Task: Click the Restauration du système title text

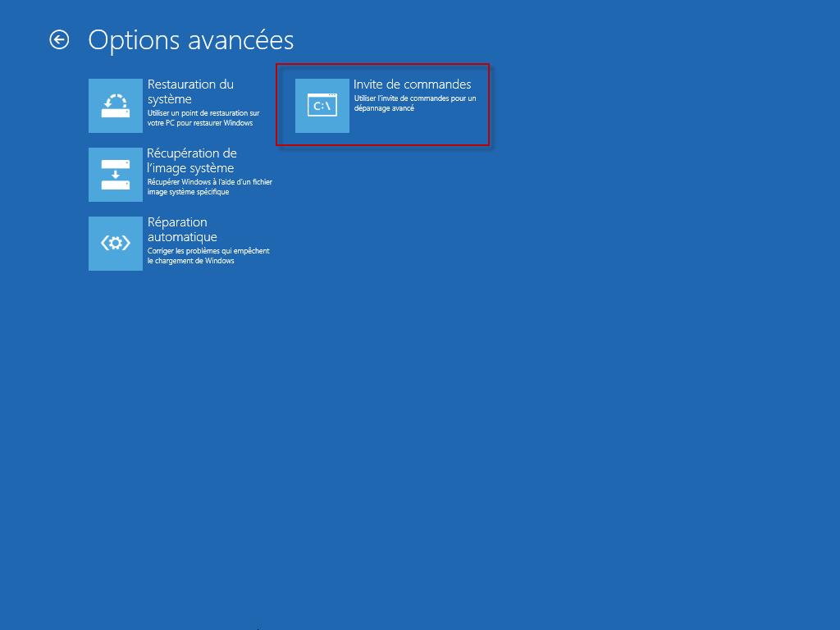Action: click(190, 92)
